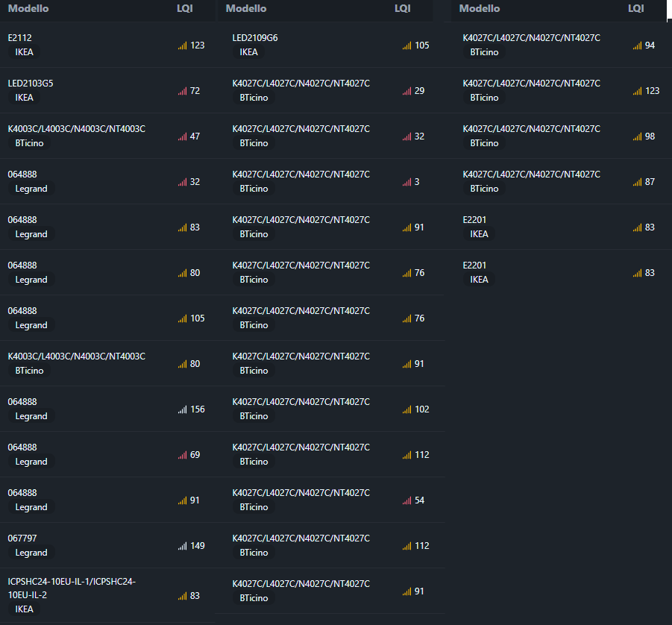This screenshot has width=672, height=625.
Task: Click the IKEA tag under ICPSHC24-10EU-IL-1 model
Action: pos(25,609)
